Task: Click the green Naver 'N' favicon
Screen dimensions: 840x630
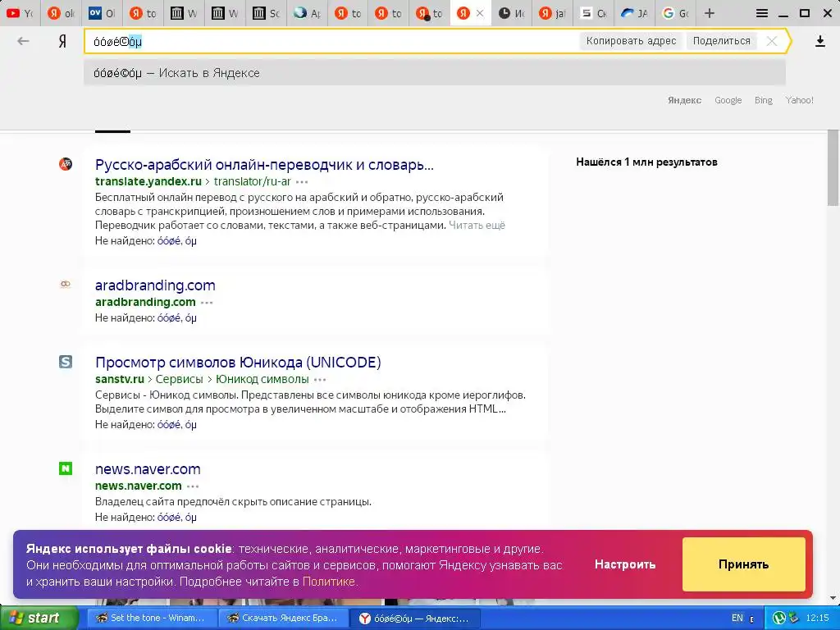Action: pos(66,468)
